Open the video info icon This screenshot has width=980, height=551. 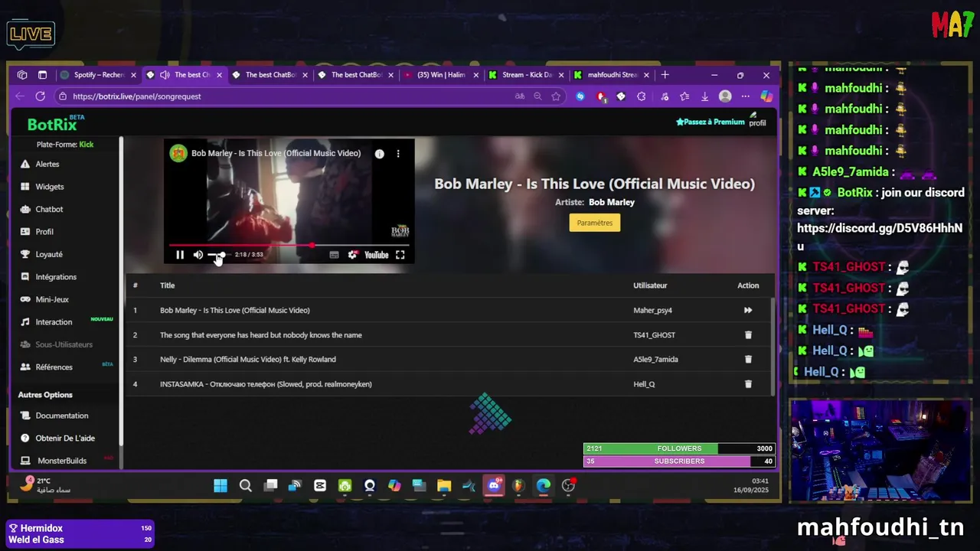point(379,154)
